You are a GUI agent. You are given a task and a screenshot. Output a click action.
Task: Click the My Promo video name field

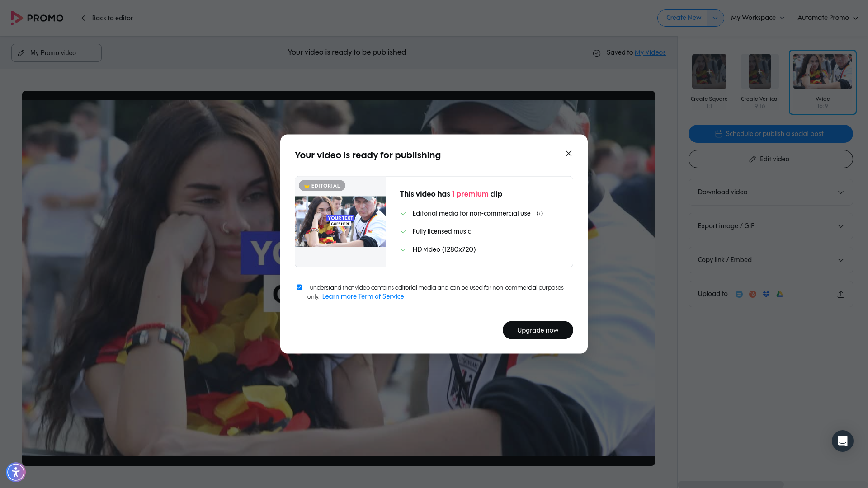coord(57,53)
